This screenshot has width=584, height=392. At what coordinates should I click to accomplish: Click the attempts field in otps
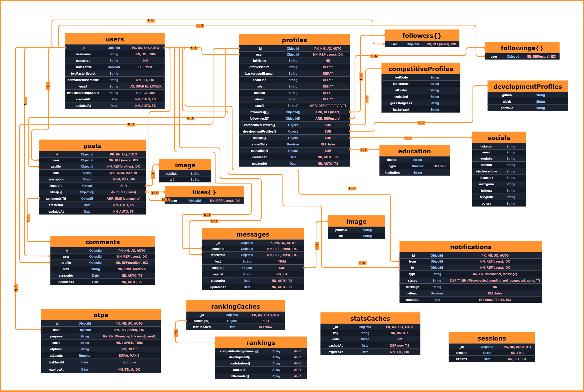click(101, 355)
